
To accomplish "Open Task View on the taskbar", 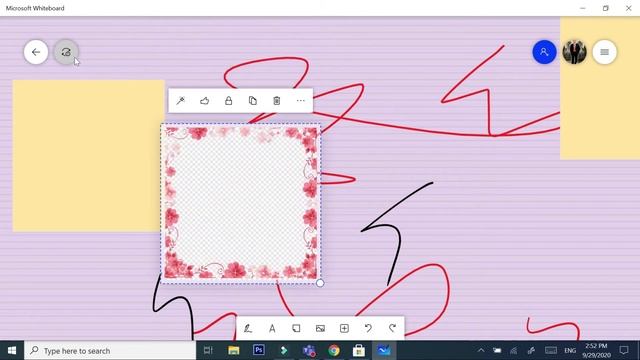I will 208,350.
